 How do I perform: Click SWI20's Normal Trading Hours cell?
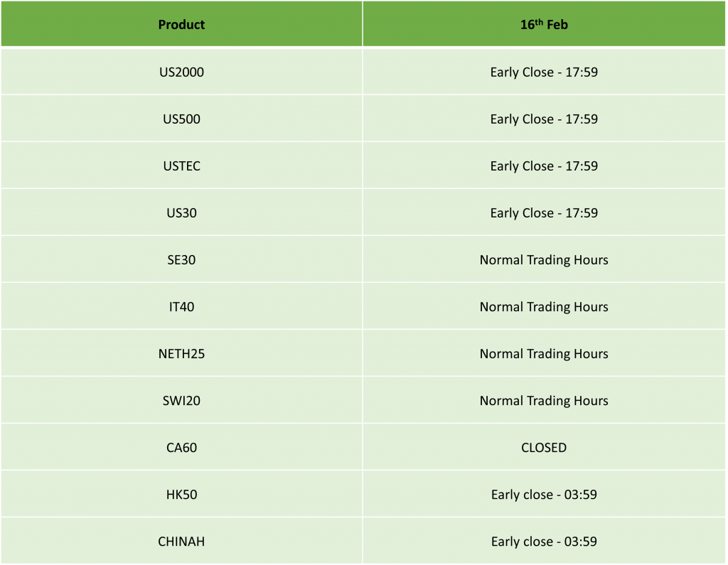click(544, 400)
